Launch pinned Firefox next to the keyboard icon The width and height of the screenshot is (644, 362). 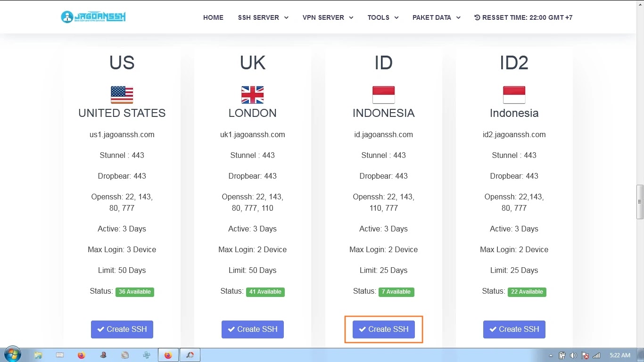click(x=82, y=355)
